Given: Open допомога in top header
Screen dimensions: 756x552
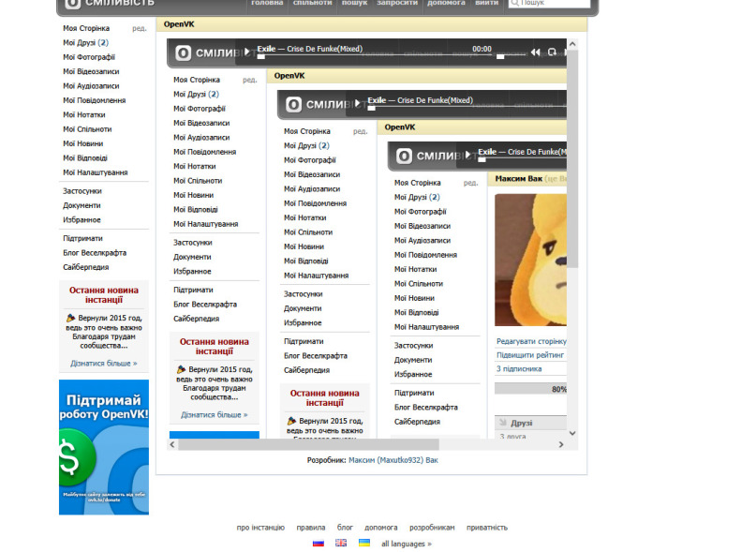Looking at the screenshot, I should [x=447, y=3].
